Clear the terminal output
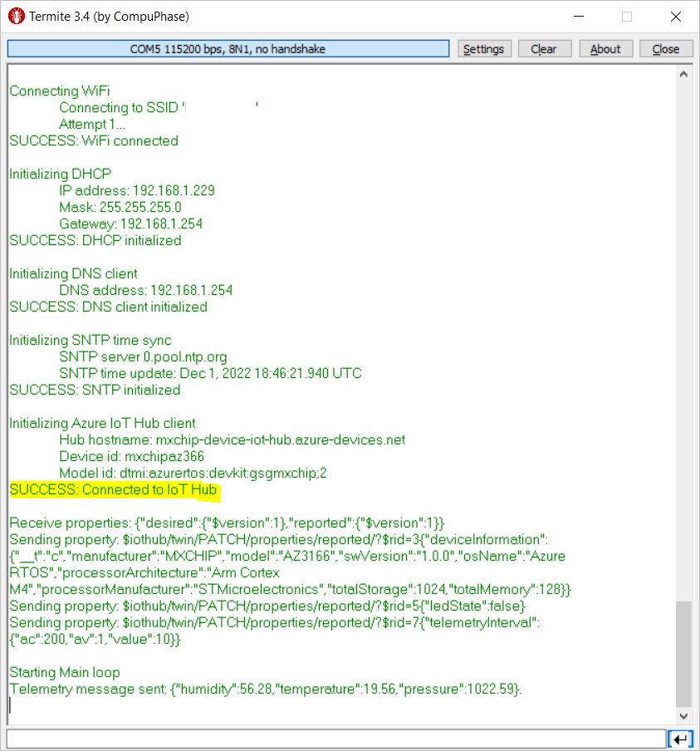 point(545,49)
